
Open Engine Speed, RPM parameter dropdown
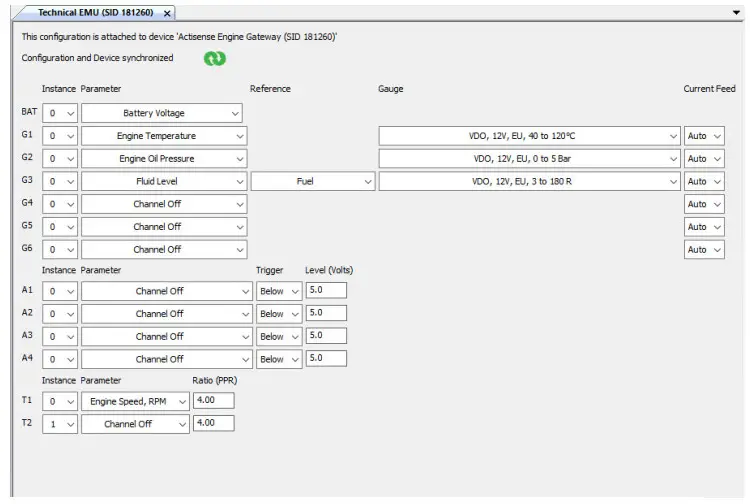(135, 402)
